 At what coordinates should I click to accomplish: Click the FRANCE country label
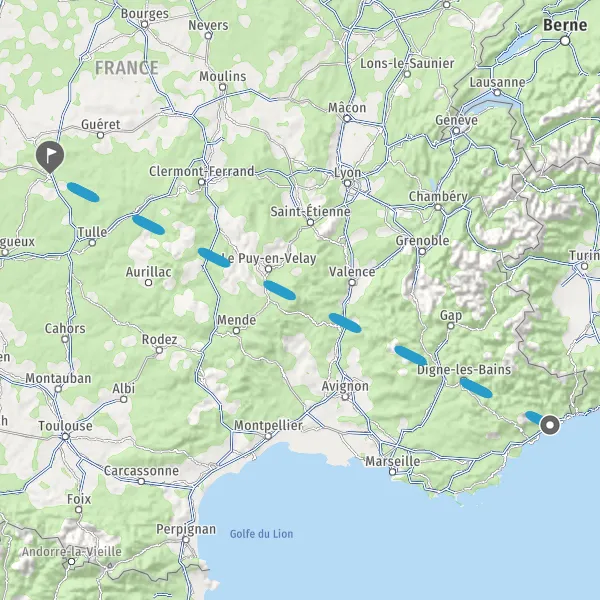127,68
